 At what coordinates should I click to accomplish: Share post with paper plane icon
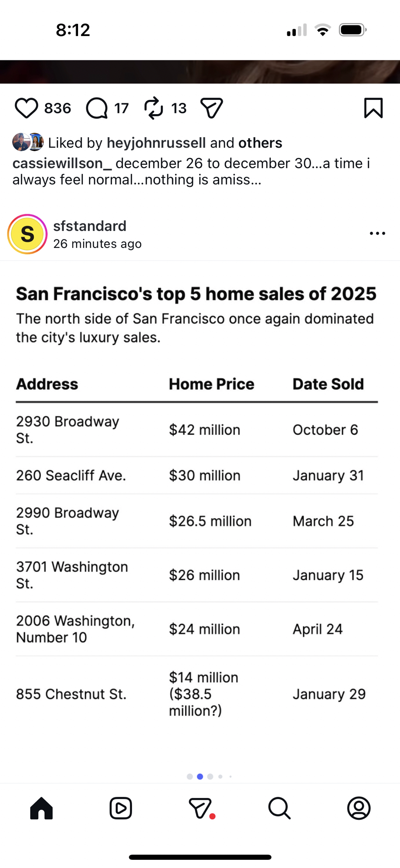coord(212,108)
